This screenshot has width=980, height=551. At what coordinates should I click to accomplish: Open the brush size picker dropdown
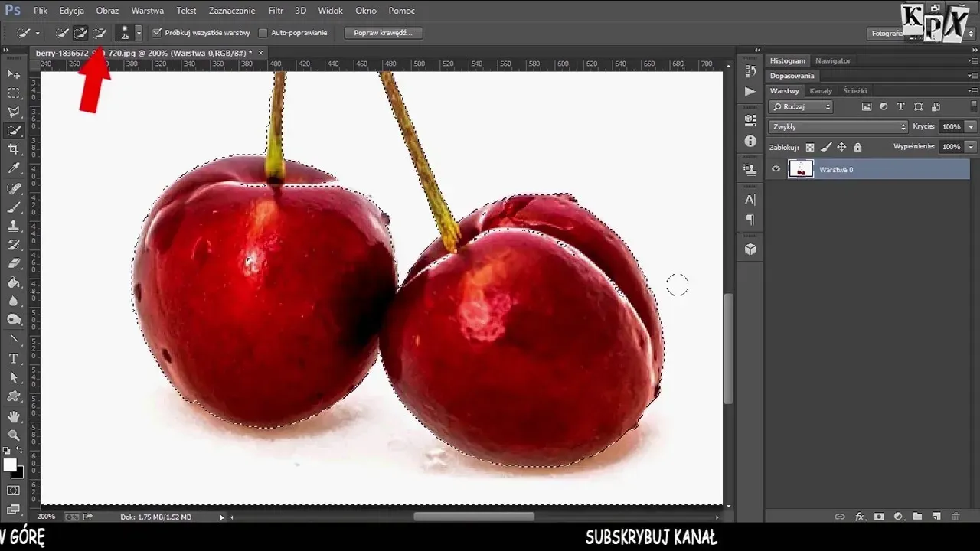(x=139, y=33)
